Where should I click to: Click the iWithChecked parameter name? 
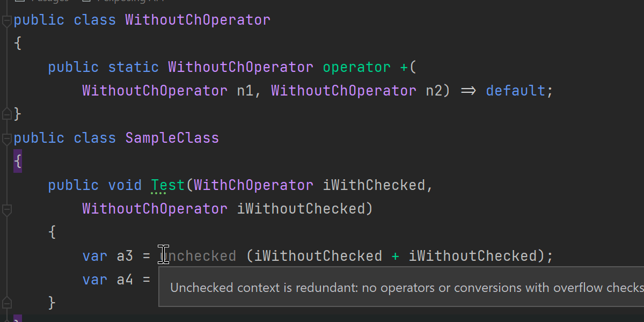pos(374,185)
